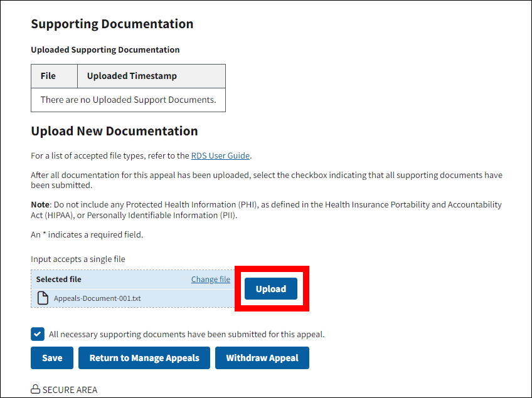
Task: Select the Appeals-Document-001.txt file name
Action: [97, 298]
